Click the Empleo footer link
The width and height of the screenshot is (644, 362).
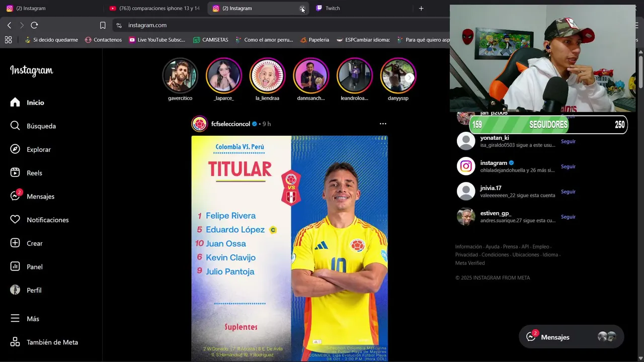541,247
